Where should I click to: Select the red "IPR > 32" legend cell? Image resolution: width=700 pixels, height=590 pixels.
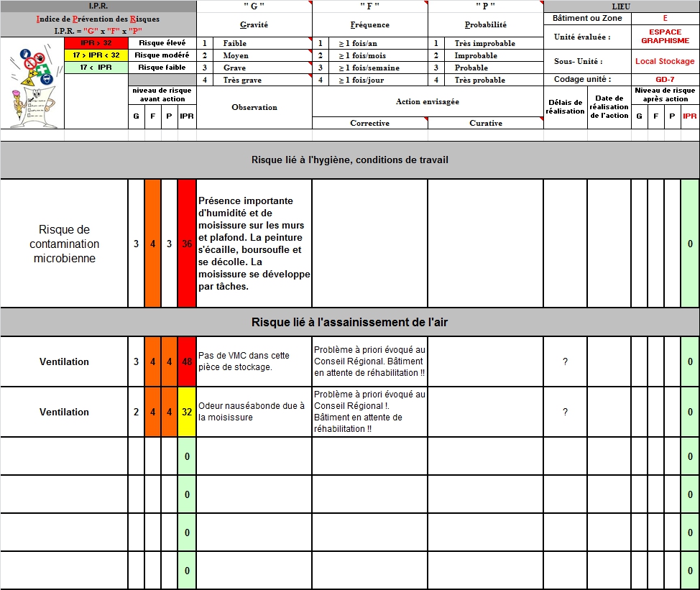point(96,43)
